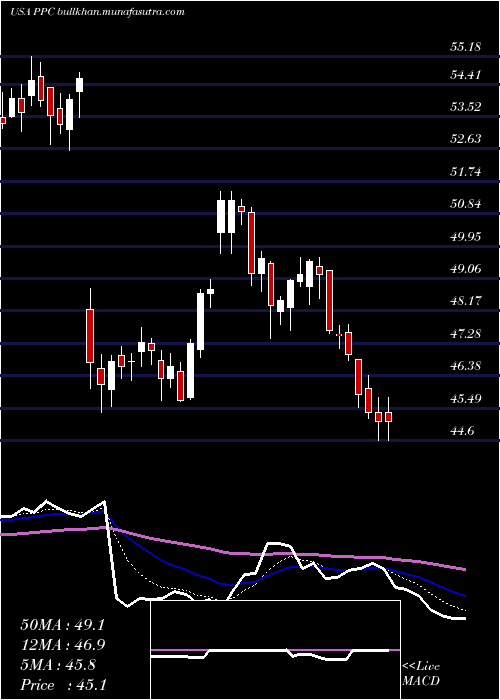500x700 pixels.
Task: Click the 54.41 price level label
Action: [466, 75]
